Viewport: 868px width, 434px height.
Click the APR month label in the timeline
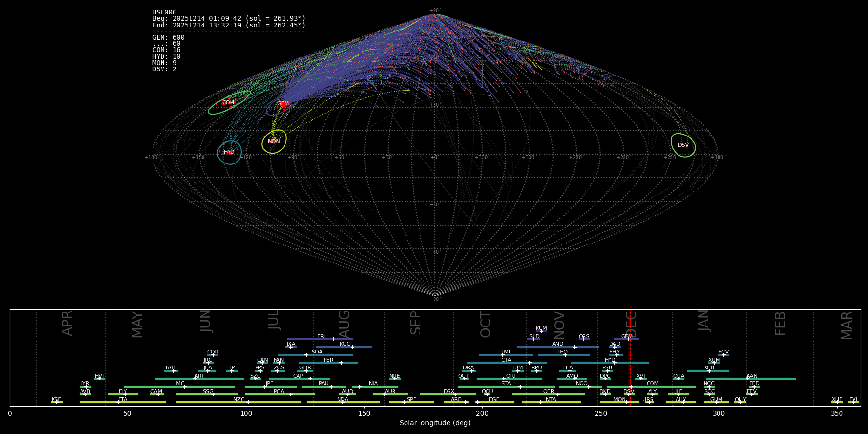coord(67,323)
